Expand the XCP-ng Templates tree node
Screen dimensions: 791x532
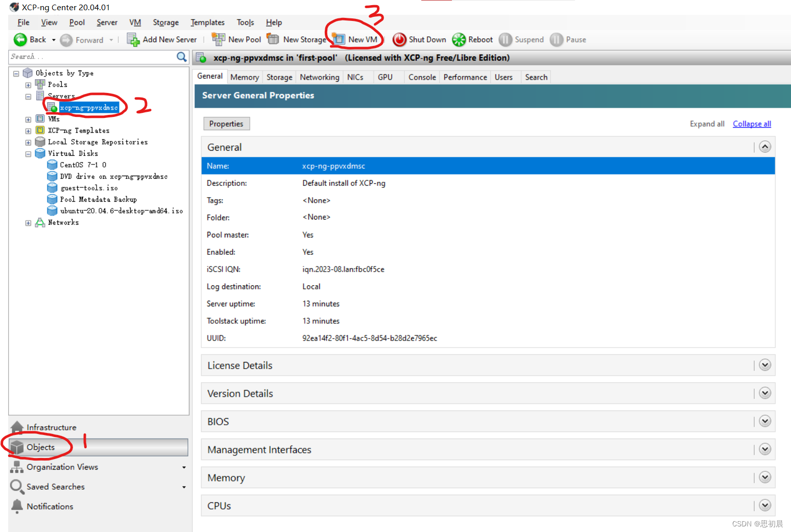(x=28, y=131)
